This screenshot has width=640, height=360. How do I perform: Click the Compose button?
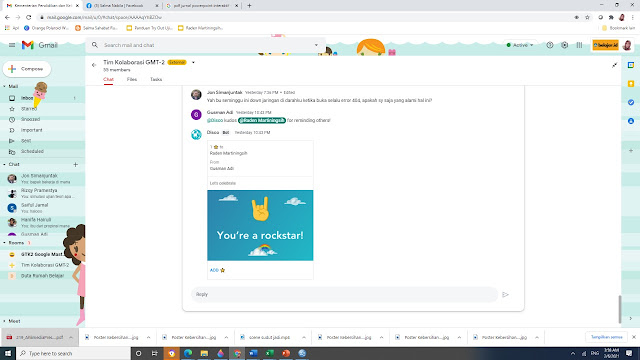[27, 69]
